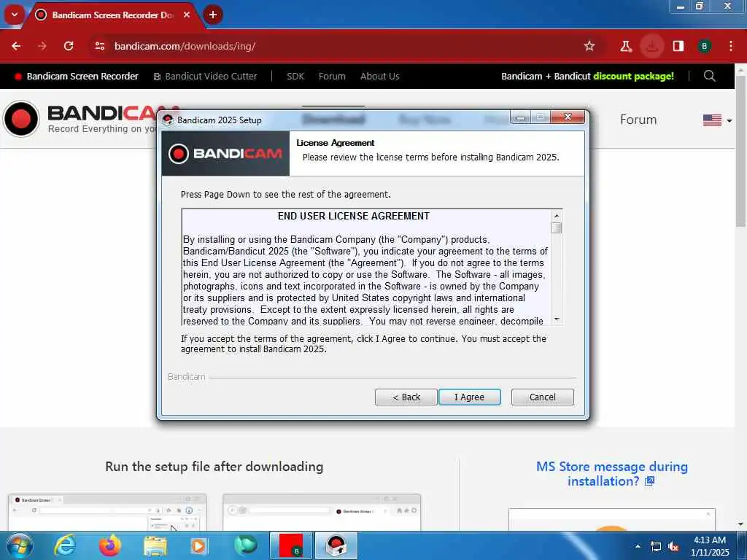Minimize the Bandicam 2025 Setup window
Viewport: 747px width, 560px height.
521,117
